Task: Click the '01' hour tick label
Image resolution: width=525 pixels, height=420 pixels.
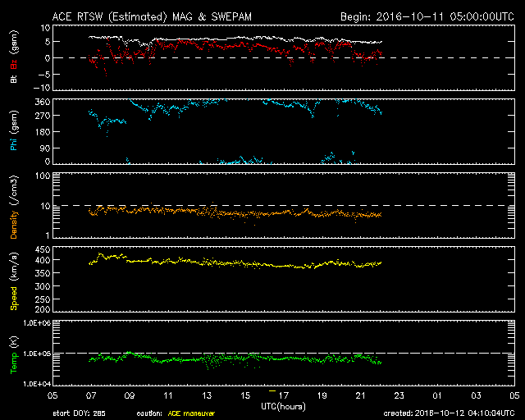Action: pyautogui.click(x=437, y=396)
